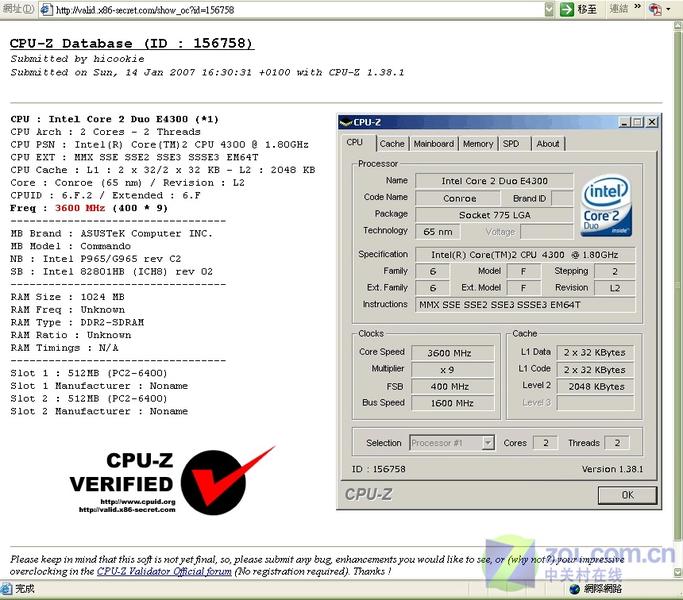Click the Submitted by hicookie line
The height and width of the screenshot is (600, 683).
pos(77,59)
